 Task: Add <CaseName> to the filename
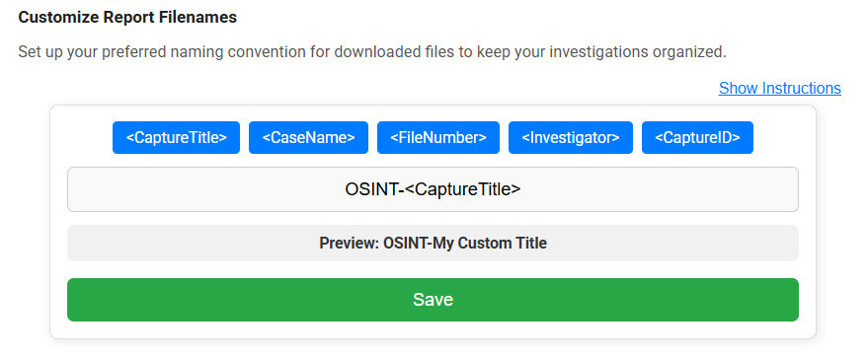coord(308,138)
